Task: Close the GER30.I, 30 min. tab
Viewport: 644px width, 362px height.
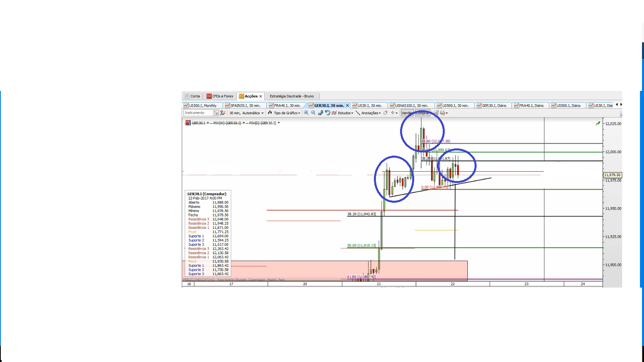Action: click(347, 106)
